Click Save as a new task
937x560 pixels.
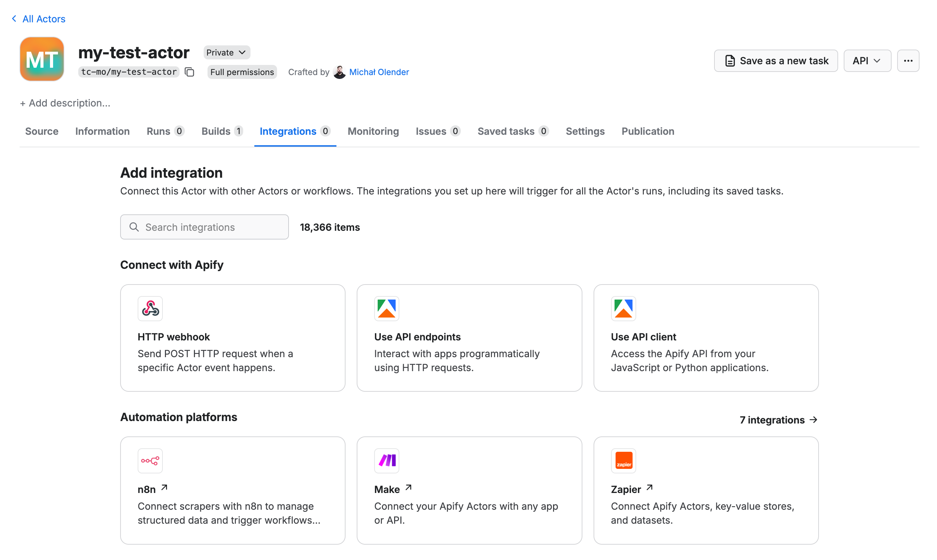[x=776, y=61]
